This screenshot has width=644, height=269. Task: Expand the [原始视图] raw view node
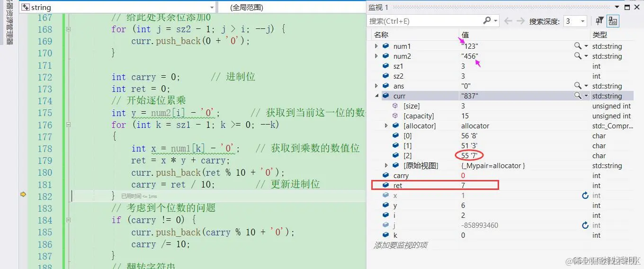coord(386,166)
